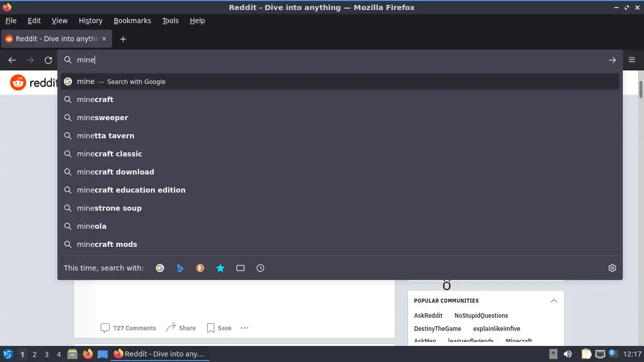The width and height of the screenshot is (644, 362).
Task: Switch to workspace 2 in taskbar
Action: tap(34, 354)
